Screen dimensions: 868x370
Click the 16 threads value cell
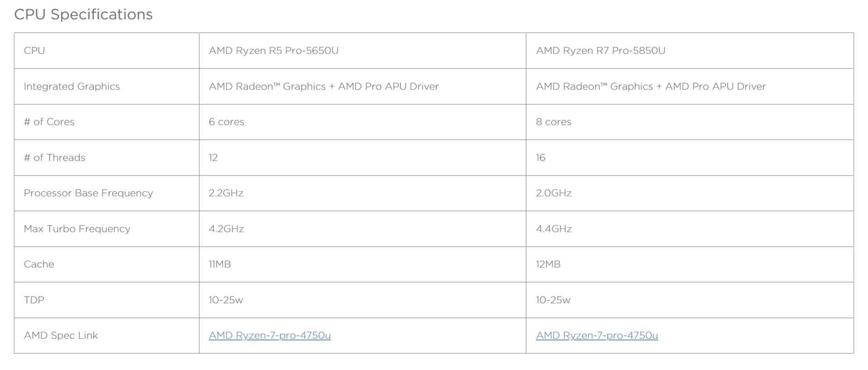tap(540, 157)
